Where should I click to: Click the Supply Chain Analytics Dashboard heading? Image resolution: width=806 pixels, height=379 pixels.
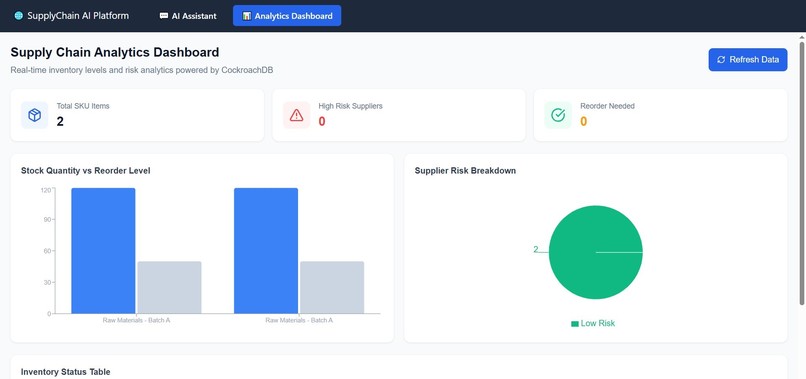click(x=115, y=52)
